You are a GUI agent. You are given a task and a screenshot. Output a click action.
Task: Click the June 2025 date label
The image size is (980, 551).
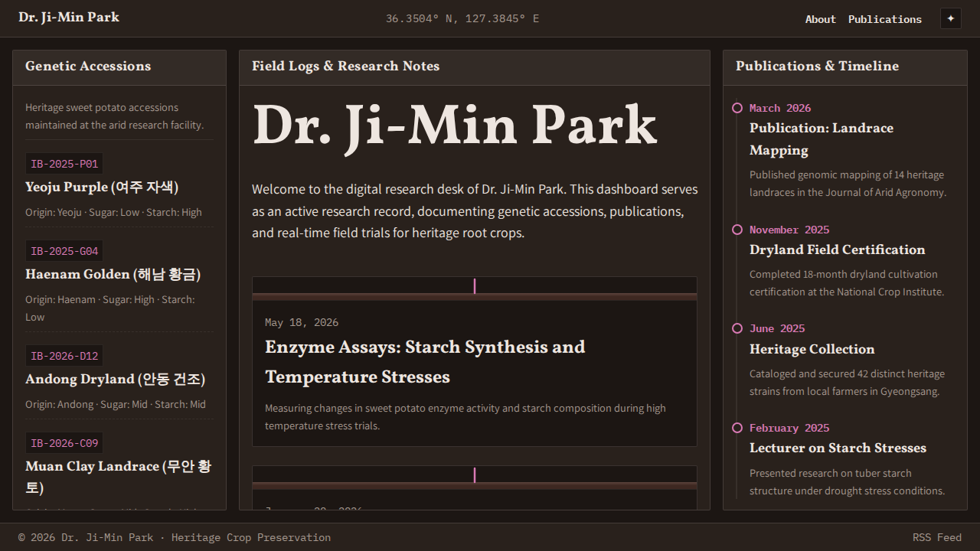pyautogui.click(x=777, y=328)
